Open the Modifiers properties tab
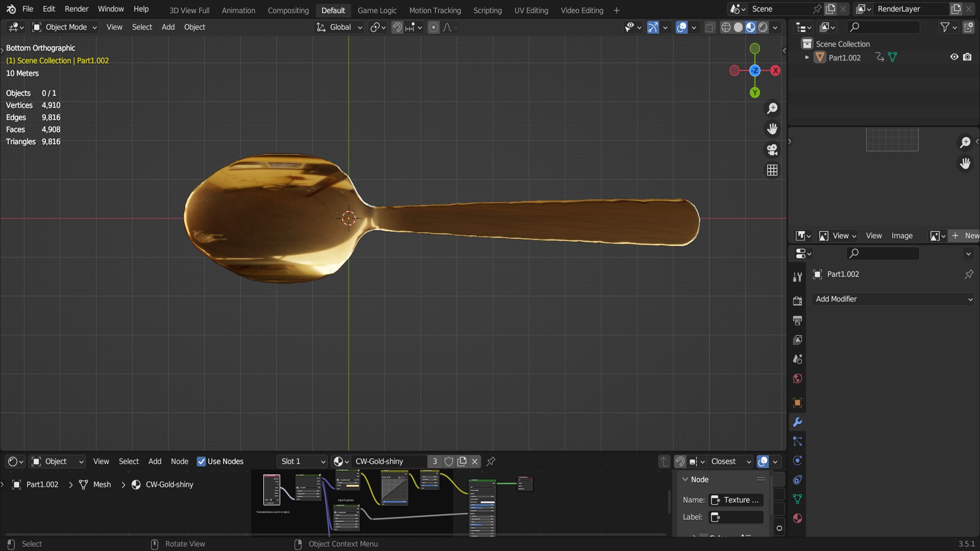 pyautogui.click(x=797, y=422)
